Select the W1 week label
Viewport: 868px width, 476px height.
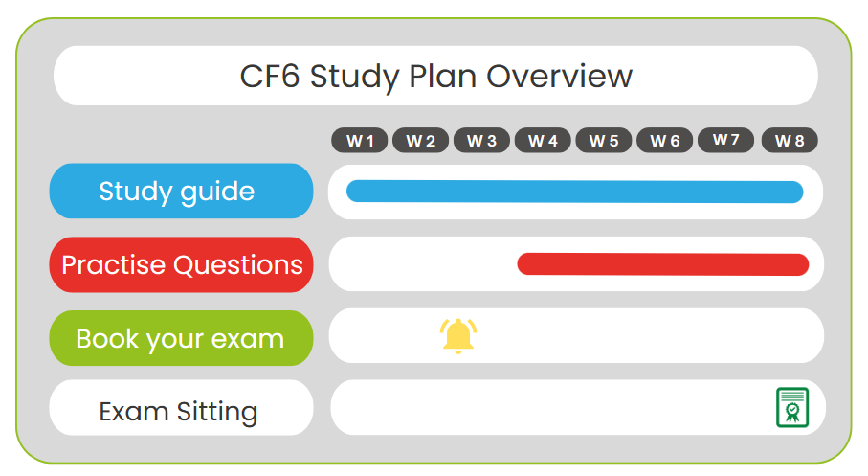click(360, 141)
